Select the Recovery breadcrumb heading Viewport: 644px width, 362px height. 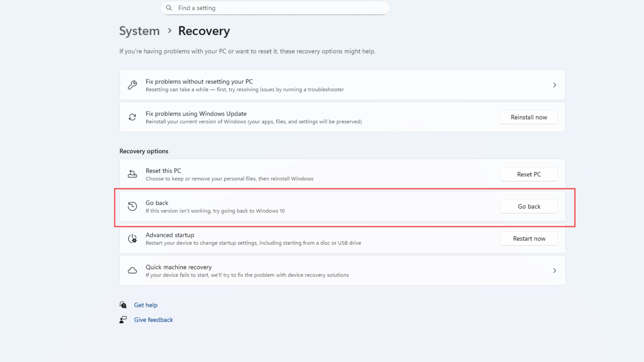click(204, 31)
